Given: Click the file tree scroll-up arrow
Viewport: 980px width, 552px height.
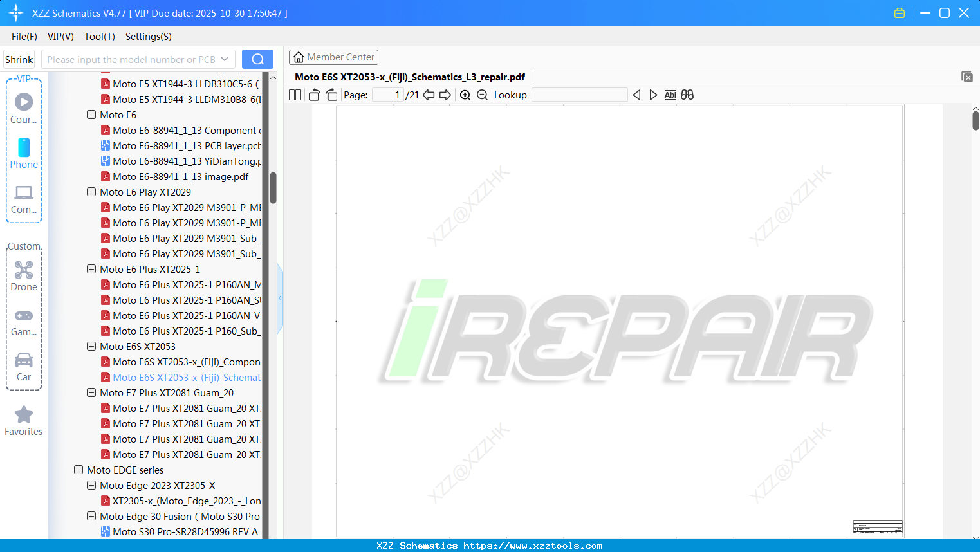Looking at the screenshot, I should [x=273, y=78].
